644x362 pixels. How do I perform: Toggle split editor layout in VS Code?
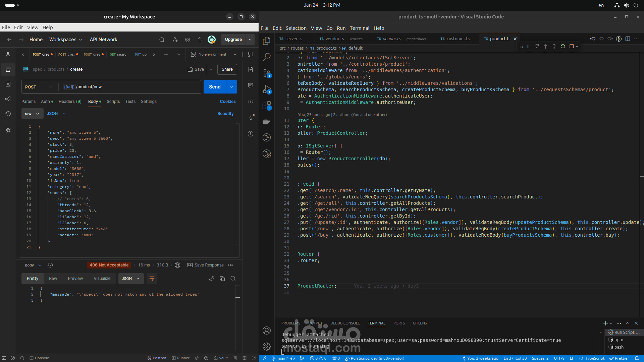click(x=628, y=39)
